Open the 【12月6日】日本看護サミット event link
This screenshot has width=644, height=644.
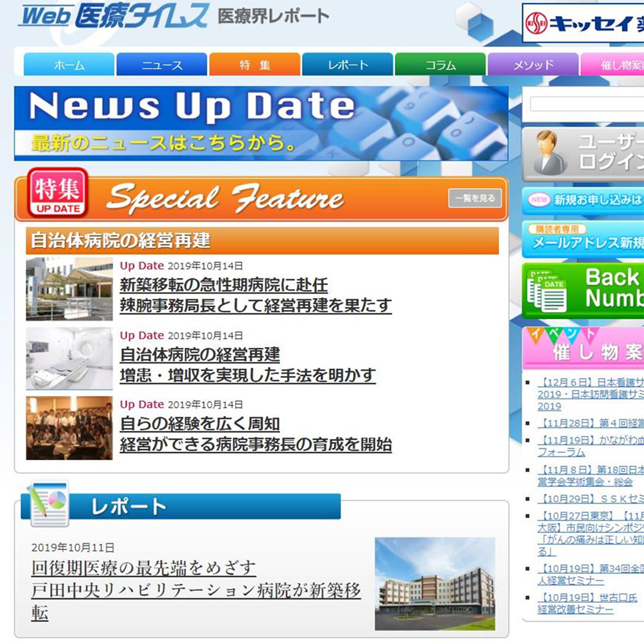point(590,394)
